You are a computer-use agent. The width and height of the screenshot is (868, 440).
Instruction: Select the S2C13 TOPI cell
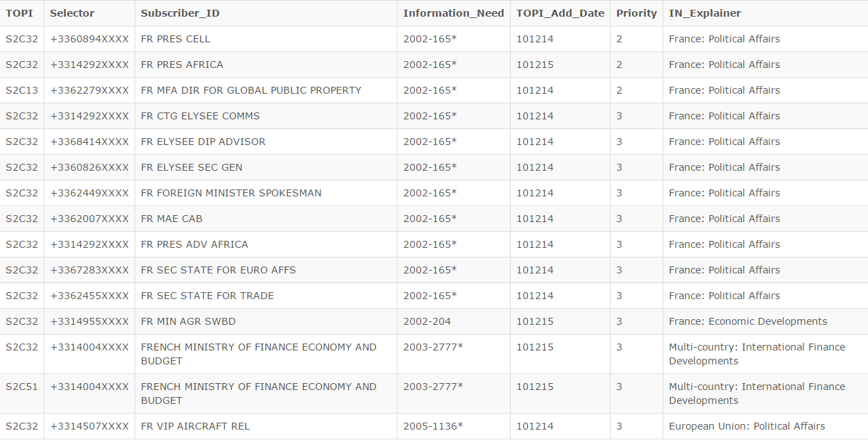point(22,90)
